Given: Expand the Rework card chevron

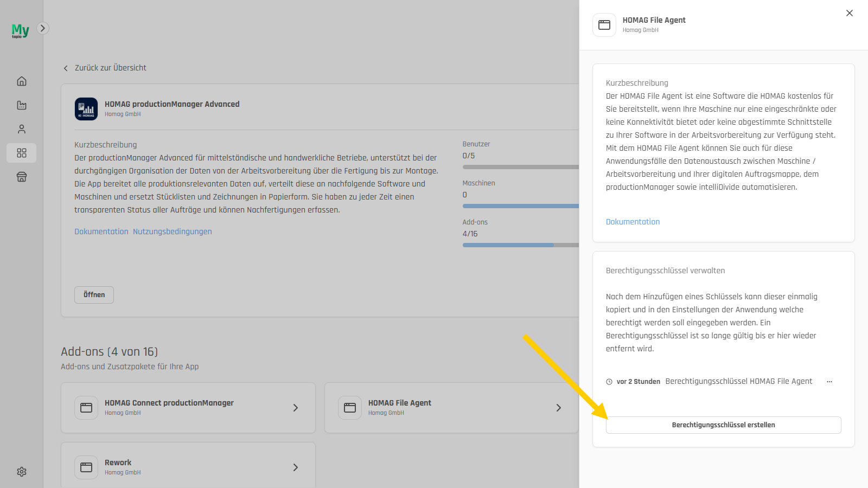Looking at the screenshot, I should coord(296,467).
